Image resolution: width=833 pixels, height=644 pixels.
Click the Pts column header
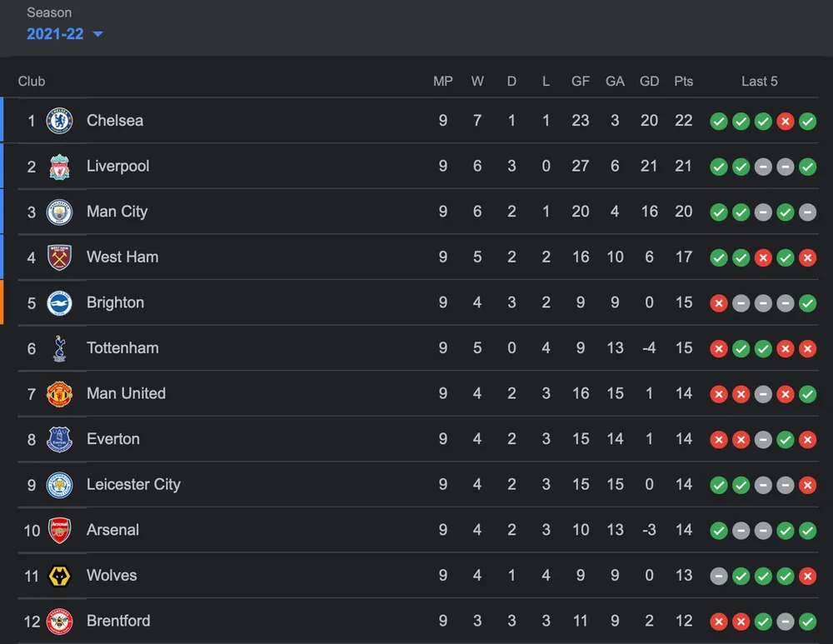click(x=684, y=81)
